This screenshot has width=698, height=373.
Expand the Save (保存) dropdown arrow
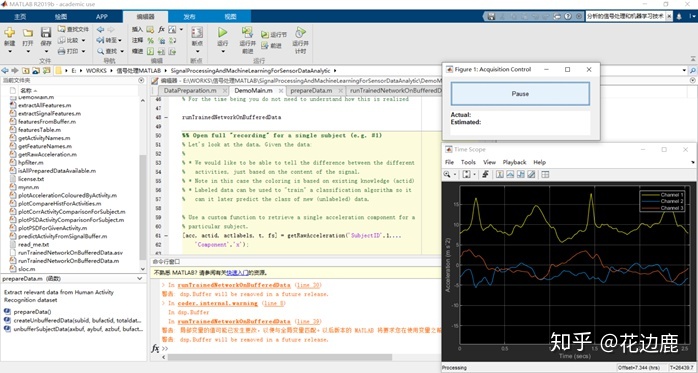(x=46, y=51)
